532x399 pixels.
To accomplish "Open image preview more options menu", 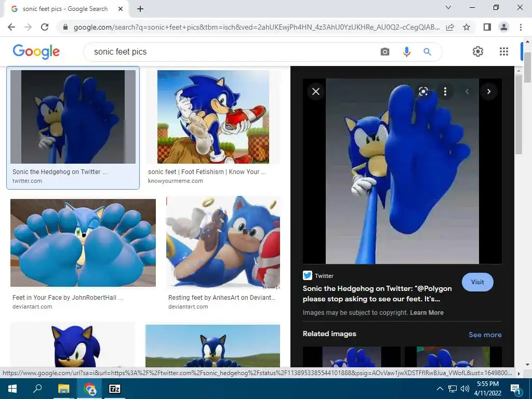I will tap(445, 91).
